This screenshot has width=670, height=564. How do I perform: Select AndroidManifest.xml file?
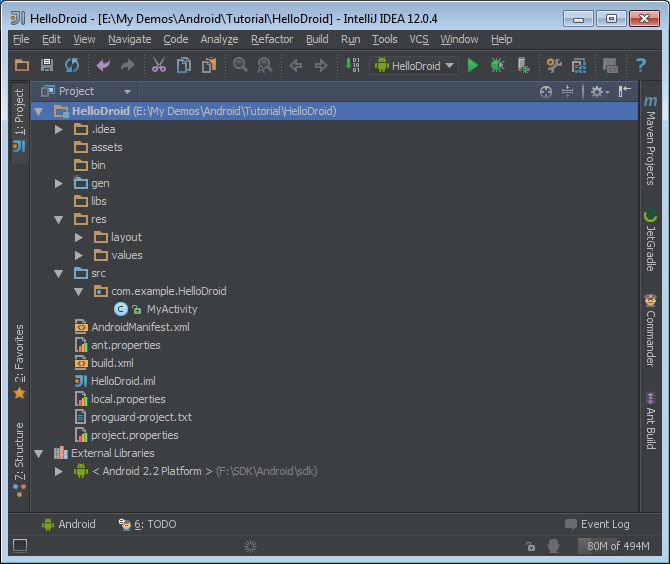click(x=140, y=327)
